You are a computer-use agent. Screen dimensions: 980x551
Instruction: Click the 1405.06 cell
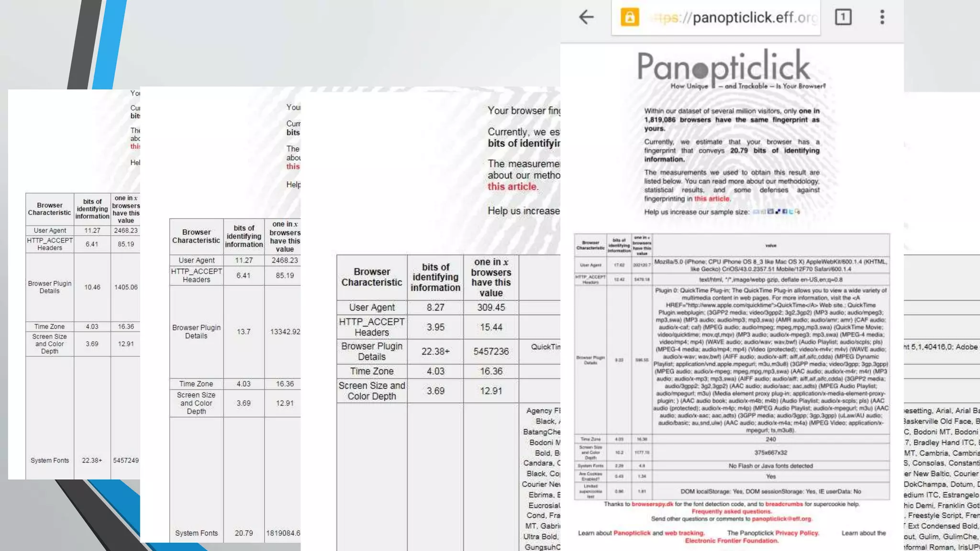coord(126,287)
